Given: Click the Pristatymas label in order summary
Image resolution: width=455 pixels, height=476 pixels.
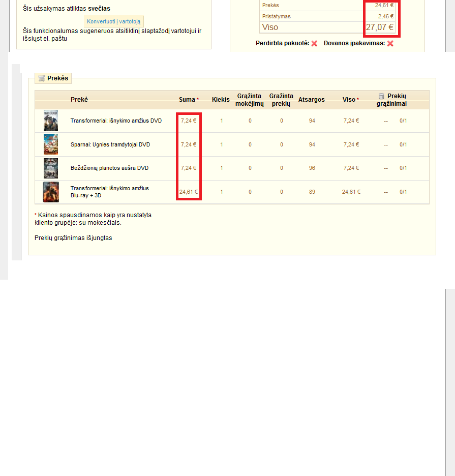Looking at the screenshot, I should pos(276,16).
